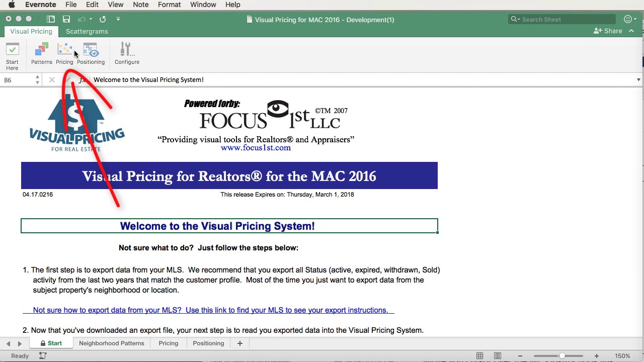Open the Format menu

point(169,5)
